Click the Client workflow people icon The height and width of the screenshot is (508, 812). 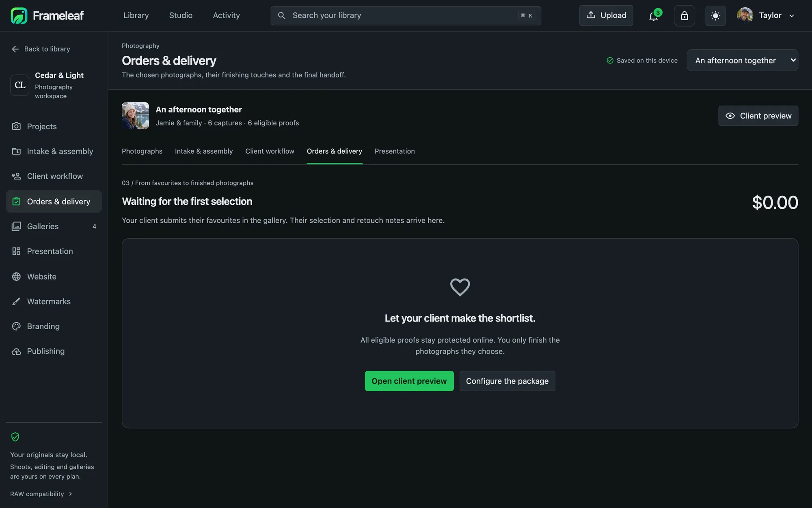16,176
